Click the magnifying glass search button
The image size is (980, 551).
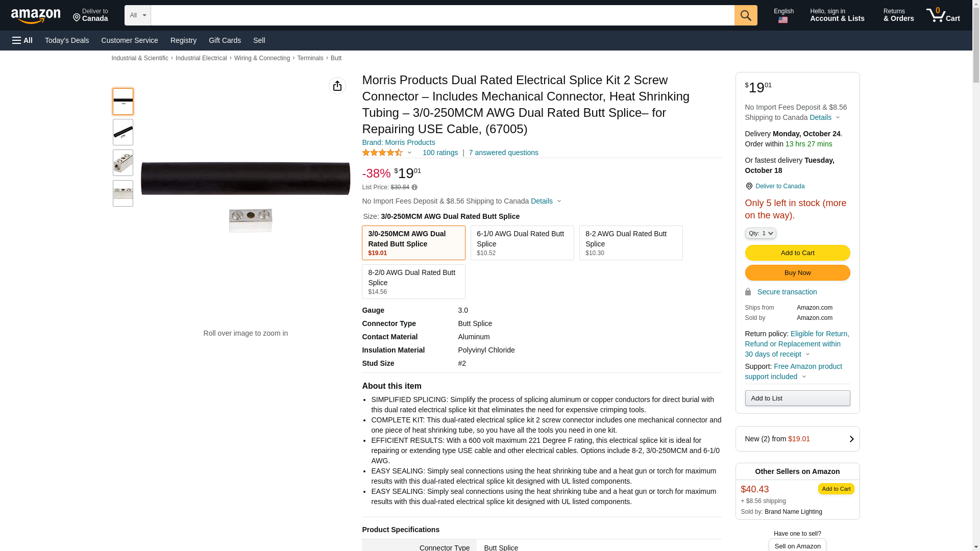coord(745,15)
